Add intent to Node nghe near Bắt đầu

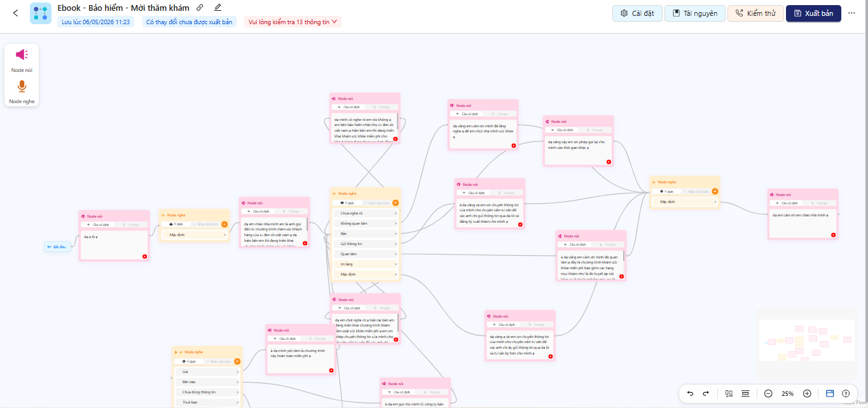(224, 224)
